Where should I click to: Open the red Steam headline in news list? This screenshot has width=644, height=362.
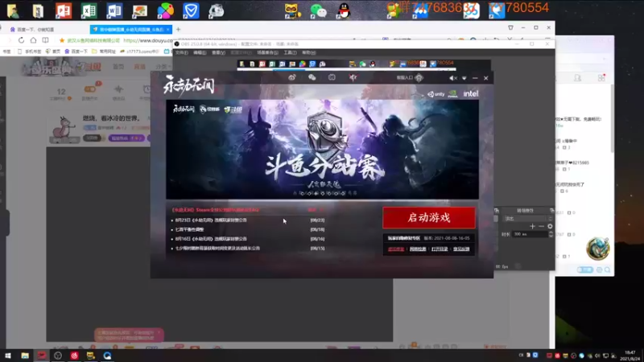(215, 210)
